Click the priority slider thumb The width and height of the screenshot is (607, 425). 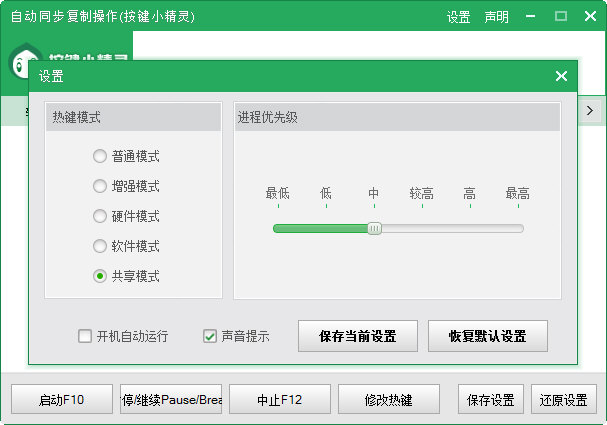pos(374,228)
